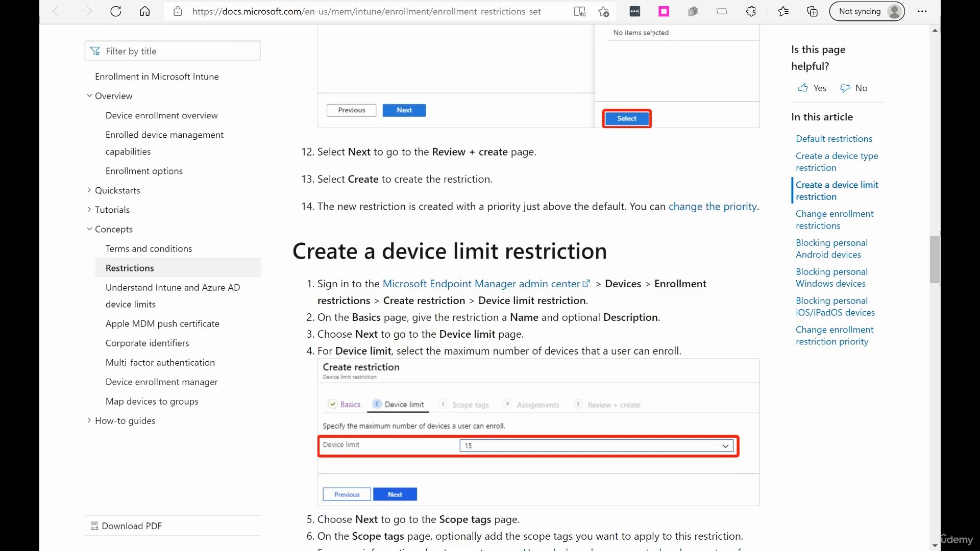Jump to Change enrollment restrictions section
980x551 pixels.
(x=835, y=220)
